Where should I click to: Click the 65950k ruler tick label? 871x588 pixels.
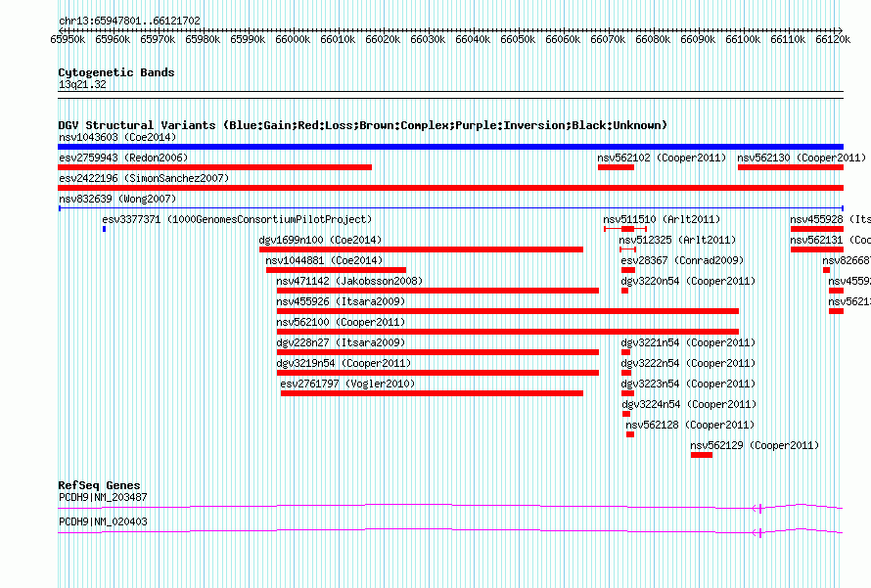[x=68, y=39]
